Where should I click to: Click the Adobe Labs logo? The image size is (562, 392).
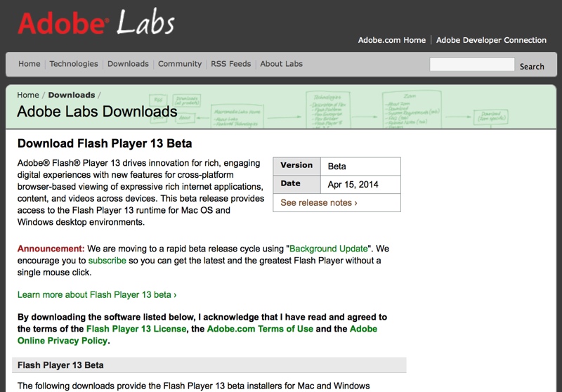(x=96, y=22)
